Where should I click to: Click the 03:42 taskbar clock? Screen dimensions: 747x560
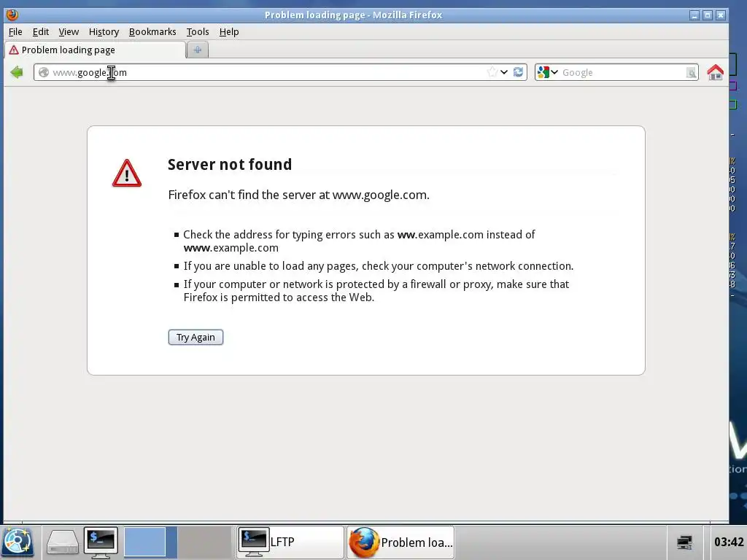[729, 542]
